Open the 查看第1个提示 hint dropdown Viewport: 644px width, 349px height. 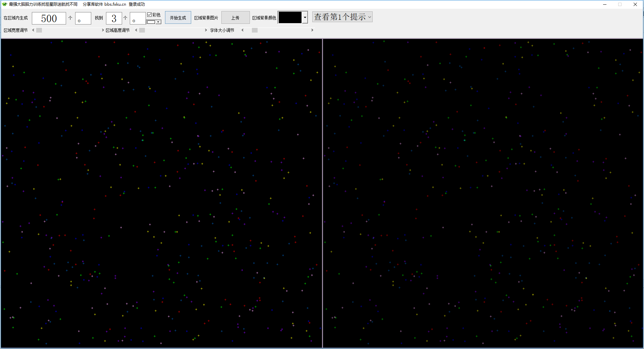point(342,17)
